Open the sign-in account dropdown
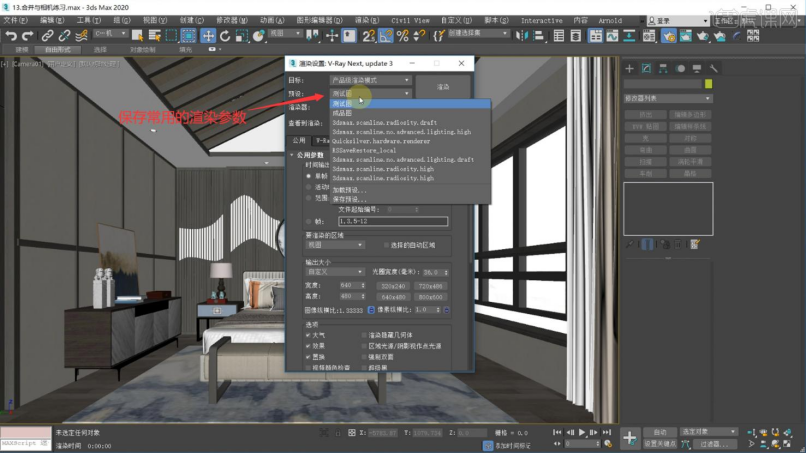Viewport: 806px width, 454px height. coord(677,21)
